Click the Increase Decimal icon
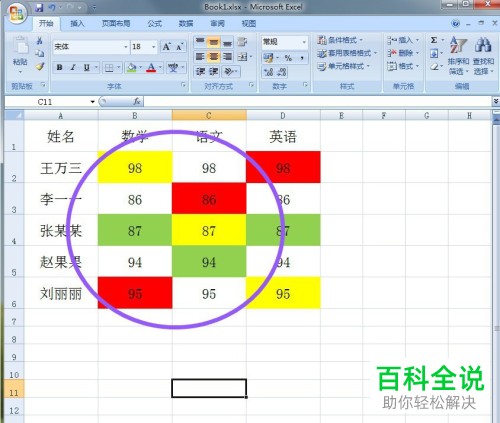This screenshot has height=423, width=500. click(x=268, y=72)
